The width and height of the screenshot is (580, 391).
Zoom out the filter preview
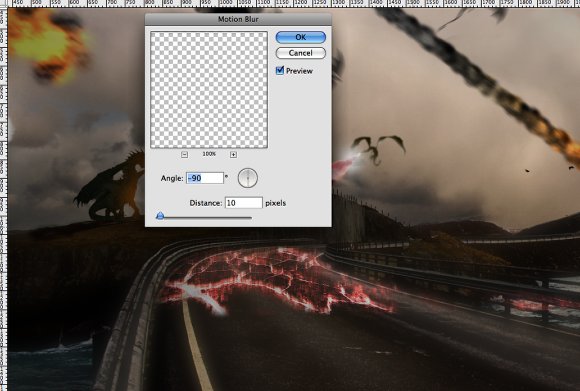[185, 155]
